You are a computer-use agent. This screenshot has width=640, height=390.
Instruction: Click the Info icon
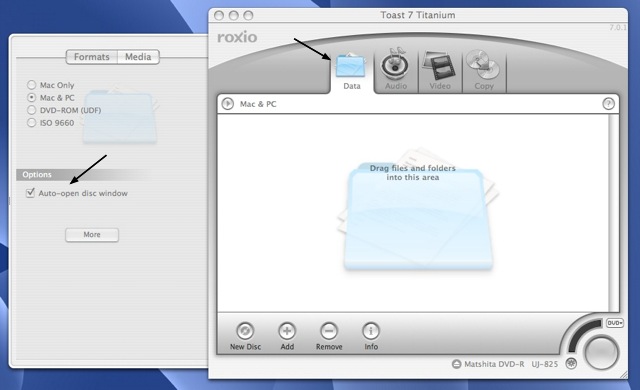click(371, 331)
